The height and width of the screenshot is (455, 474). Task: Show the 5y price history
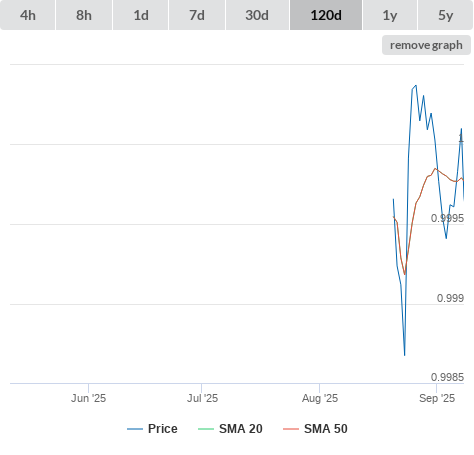click(446, 15)
